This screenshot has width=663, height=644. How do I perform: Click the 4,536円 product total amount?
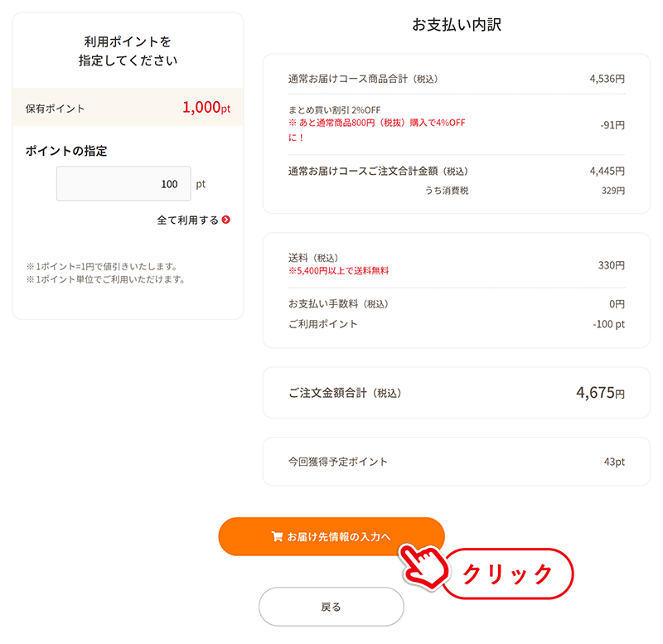click(x=607, y=79)
